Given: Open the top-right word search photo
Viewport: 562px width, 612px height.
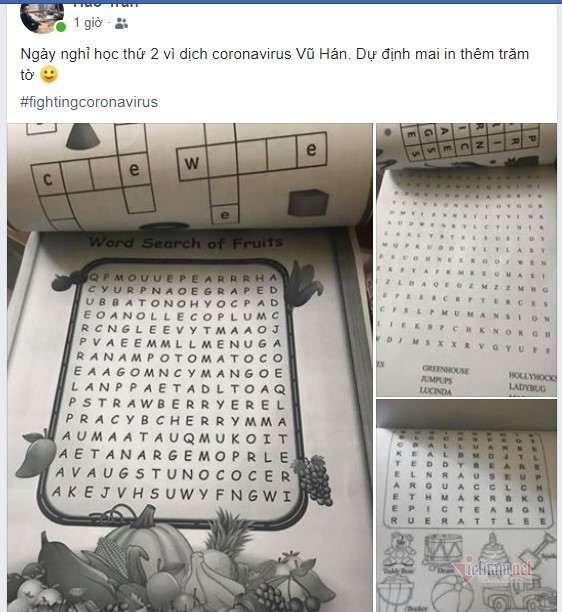Looking at the screenshot, I should (x=466, y=260).
